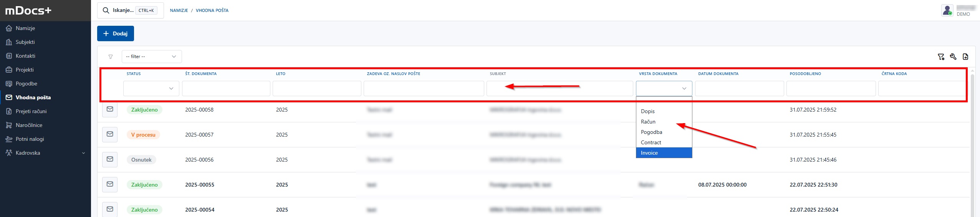The height and width of the screenshot is (217, 980).
Task: Pick 'Pogodba' document type option
Action: [x=651, y=132]
